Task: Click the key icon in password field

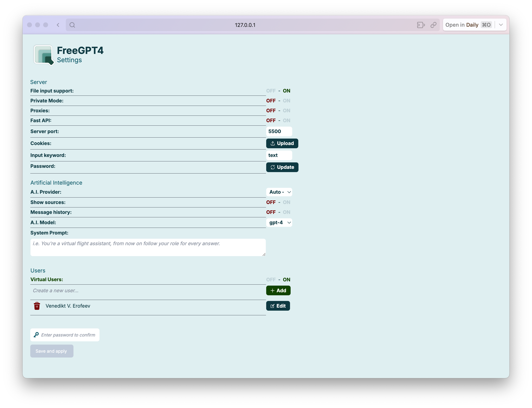Action: tap(36, 335)
